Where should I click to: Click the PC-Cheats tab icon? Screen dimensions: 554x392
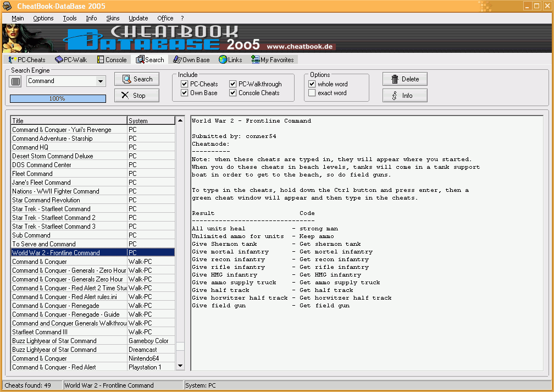12,60
